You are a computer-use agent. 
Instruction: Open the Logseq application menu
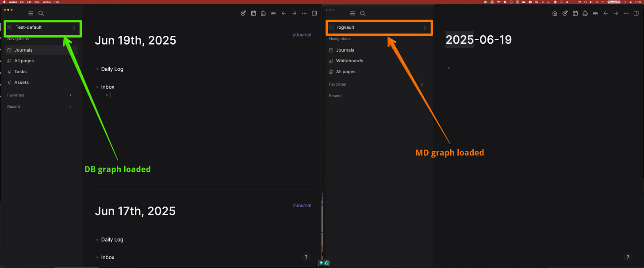pyautogui.click(x=12, y=2)
